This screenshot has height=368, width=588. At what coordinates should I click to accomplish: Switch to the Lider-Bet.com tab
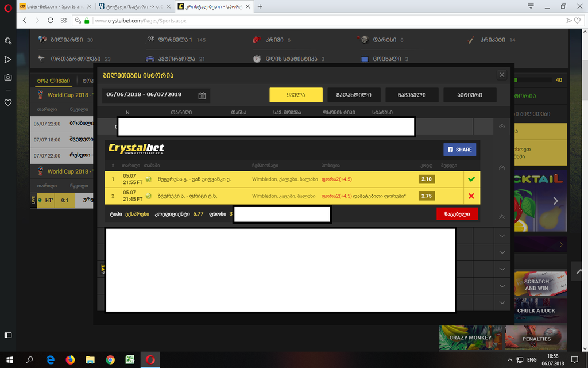[55, 6]
